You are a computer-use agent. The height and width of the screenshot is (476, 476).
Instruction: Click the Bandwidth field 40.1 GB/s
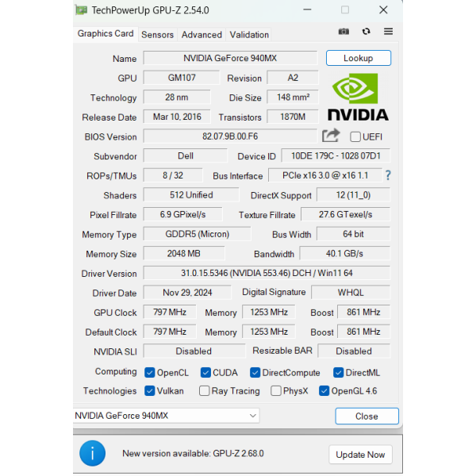[x=345, y=254]
